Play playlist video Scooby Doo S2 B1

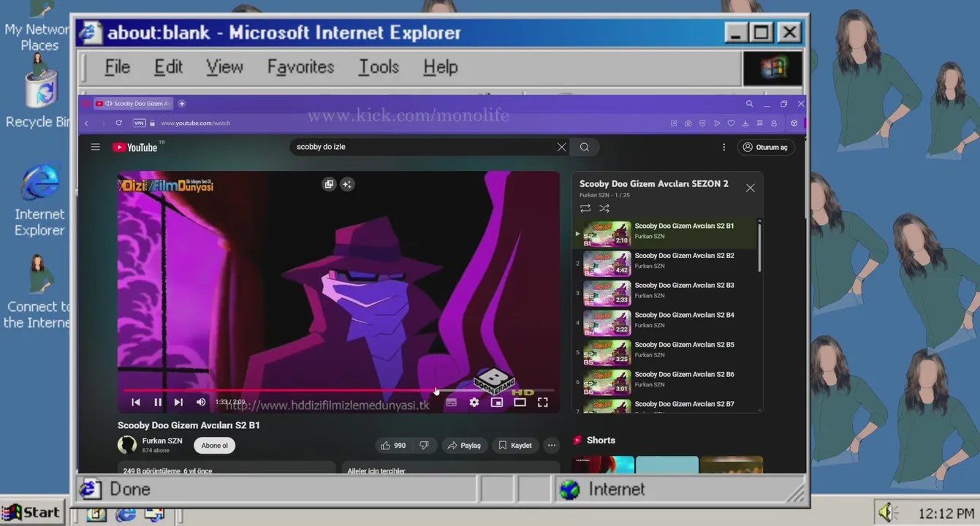(x=665, y=234)
